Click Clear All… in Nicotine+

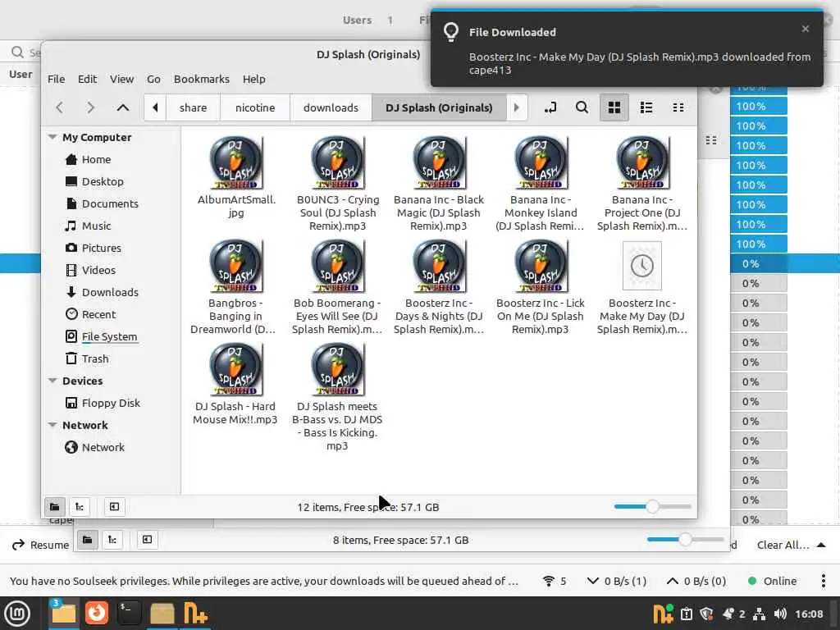pos(783,545)
